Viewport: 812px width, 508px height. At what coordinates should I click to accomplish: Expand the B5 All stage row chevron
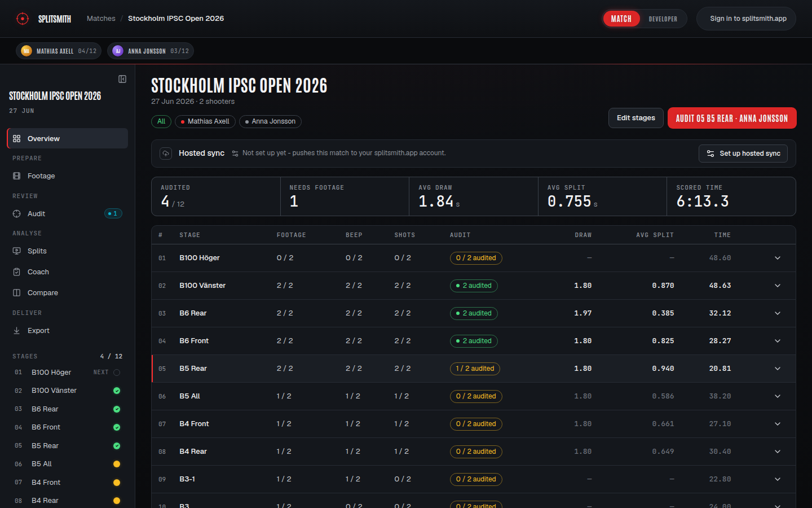pyautogui.click(x=778, y=396)
